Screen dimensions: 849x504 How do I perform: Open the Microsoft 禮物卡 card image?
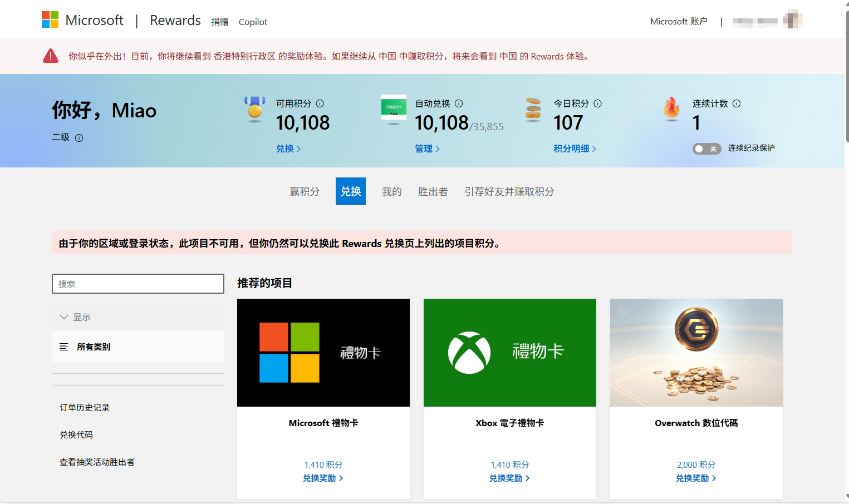(x=323, y=353)
